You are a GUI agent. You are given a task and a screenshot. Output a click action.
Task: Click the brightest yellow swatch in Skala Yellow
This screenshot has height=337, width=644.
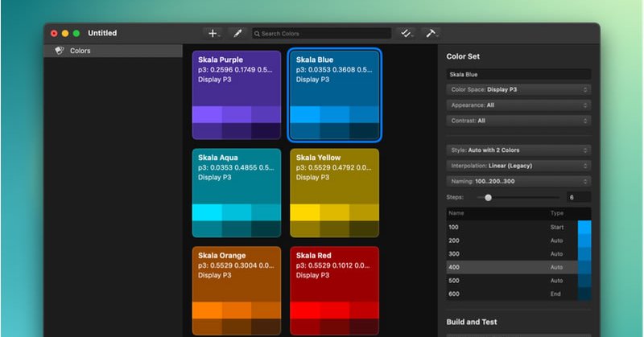pyautogui.click(x=305, y=212)
